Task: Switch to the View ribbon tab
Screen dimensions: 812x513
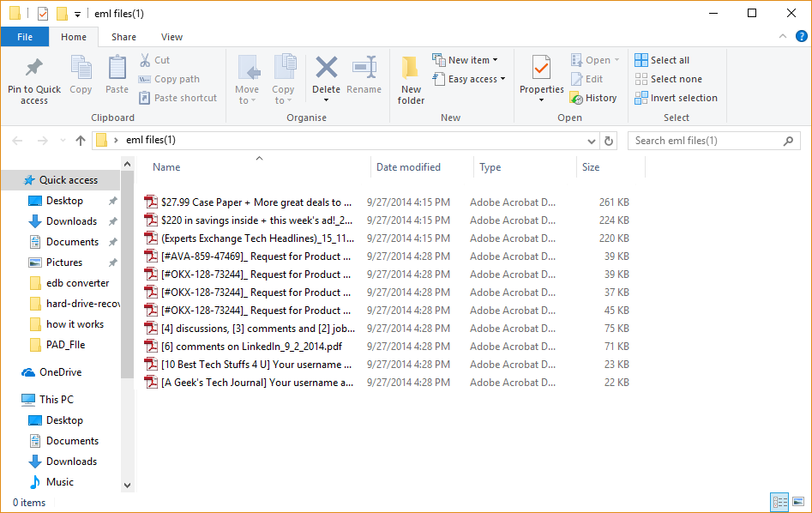Action: point(171,37)
